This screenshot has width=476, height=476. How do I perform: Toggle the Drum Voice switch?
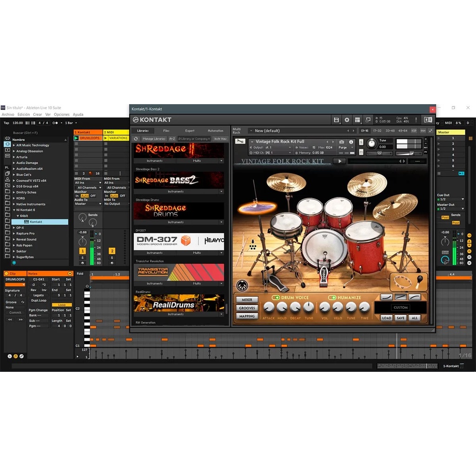[276, 297]
